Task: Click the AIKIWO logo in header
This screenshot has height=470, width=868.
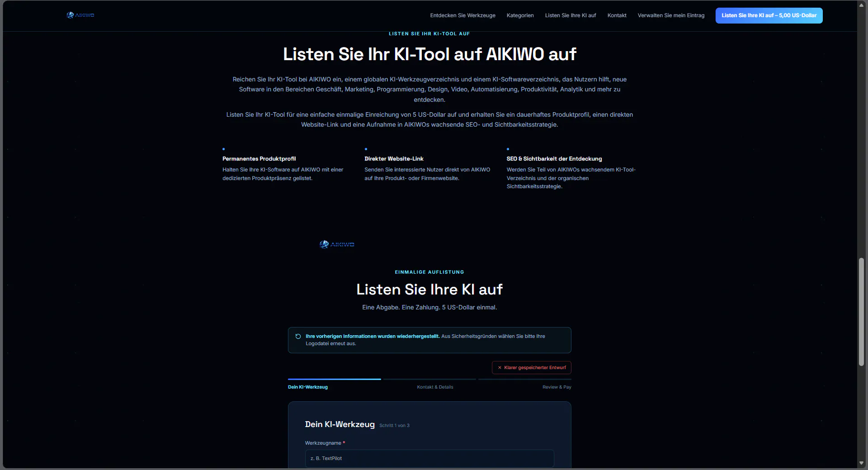Action: (x=80, y=15)
